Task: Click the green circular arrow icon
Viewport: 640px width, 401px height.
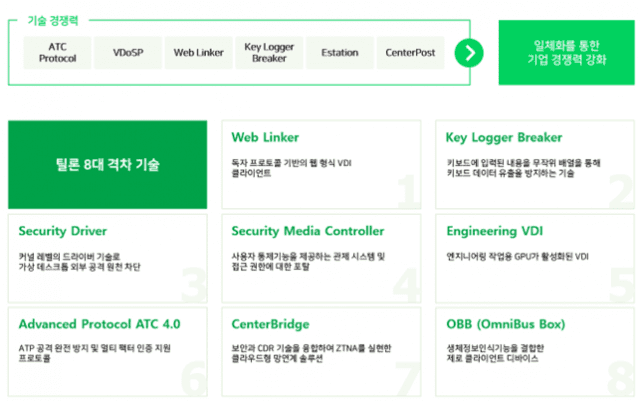Action: click(469, 53)
